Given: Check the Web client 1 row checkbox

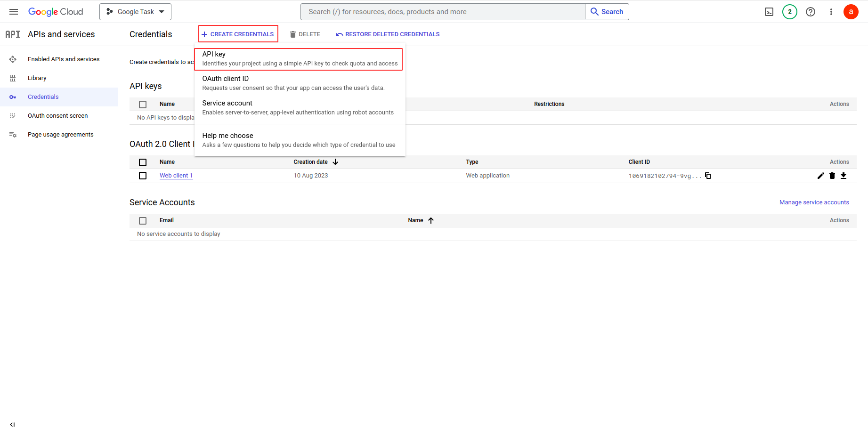Looking at the screenshot, I should coord(143,176).
